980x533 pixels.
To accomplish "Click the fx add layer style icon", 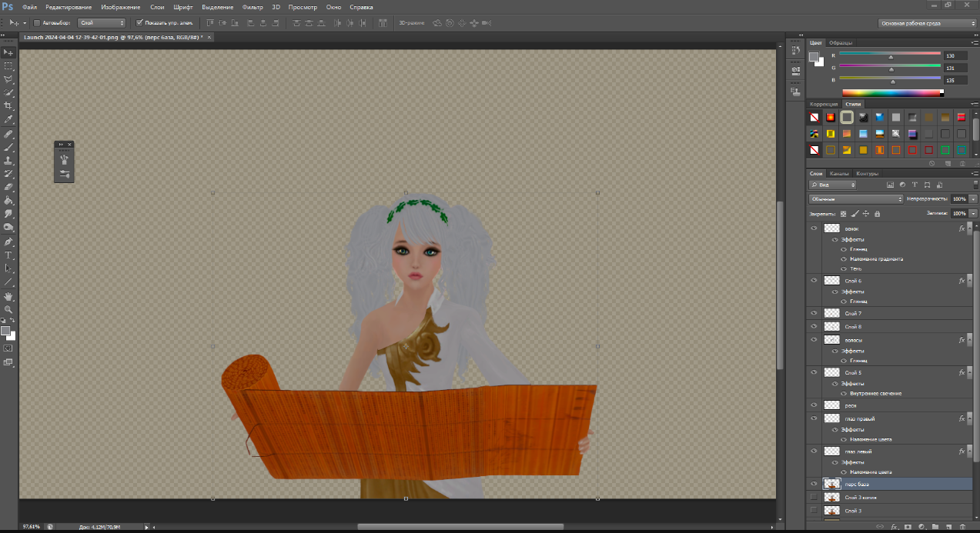I will [x=895, y=527].
